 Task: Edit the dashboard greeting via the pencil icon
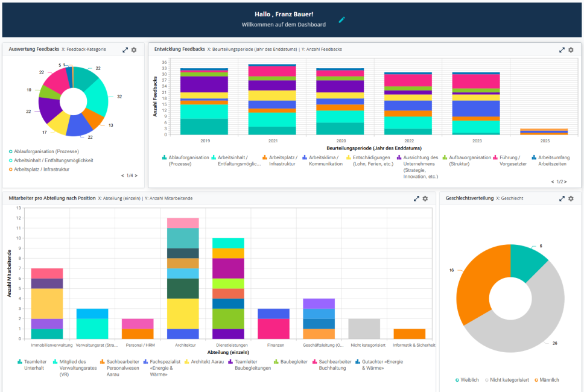(342, 19)
